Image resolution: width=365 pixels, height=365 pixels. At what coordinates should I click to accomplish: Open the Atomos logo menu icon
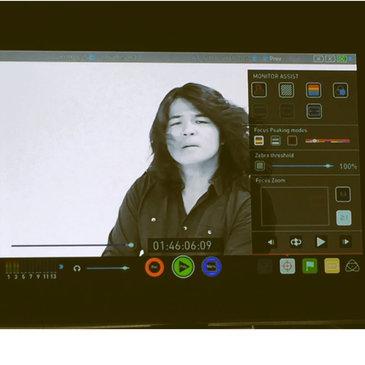point(352,266)
